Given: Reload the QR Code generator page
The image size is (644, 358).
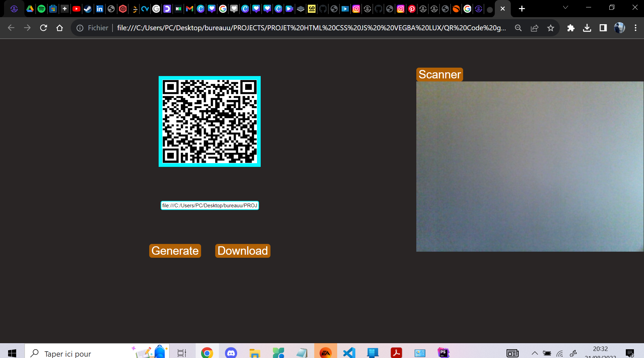Looking at the screenshot, I should 43,28.
